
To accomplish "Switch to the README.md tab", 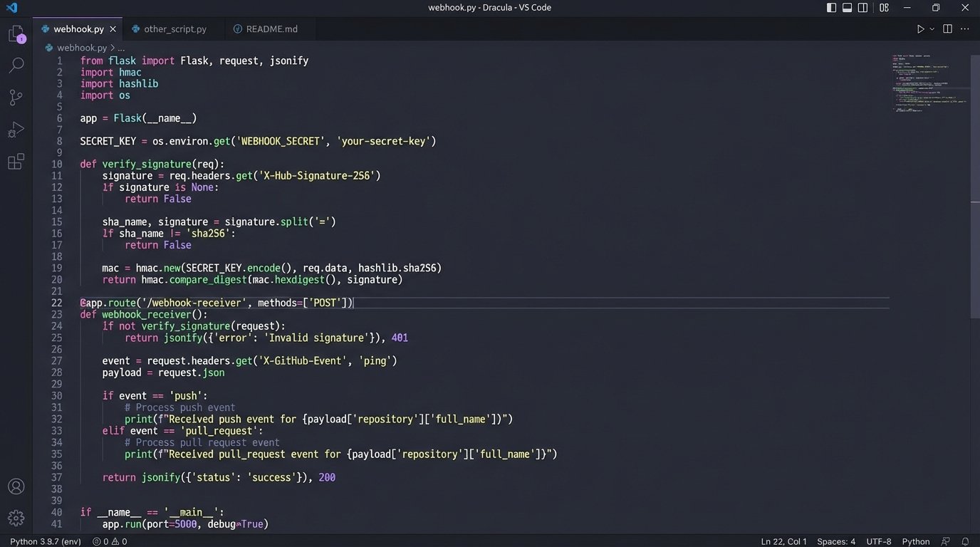I will [271, 29].
